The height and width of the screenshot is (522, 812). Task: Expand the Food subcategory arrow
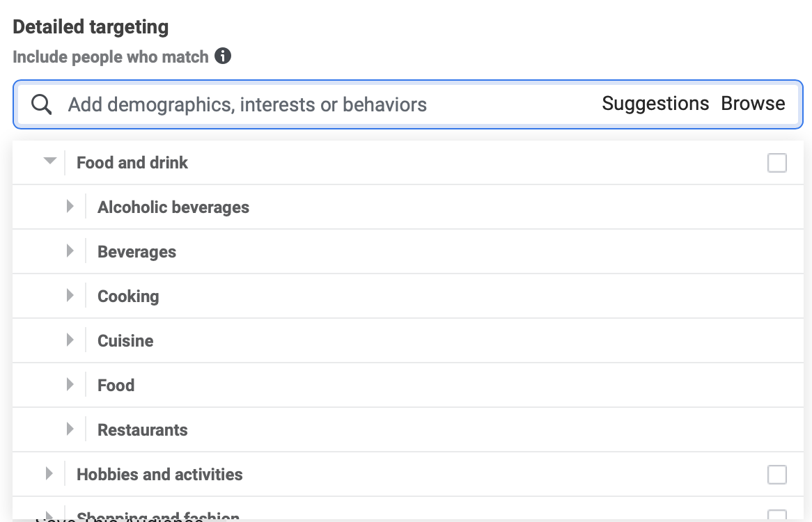(x=70, y=385)
